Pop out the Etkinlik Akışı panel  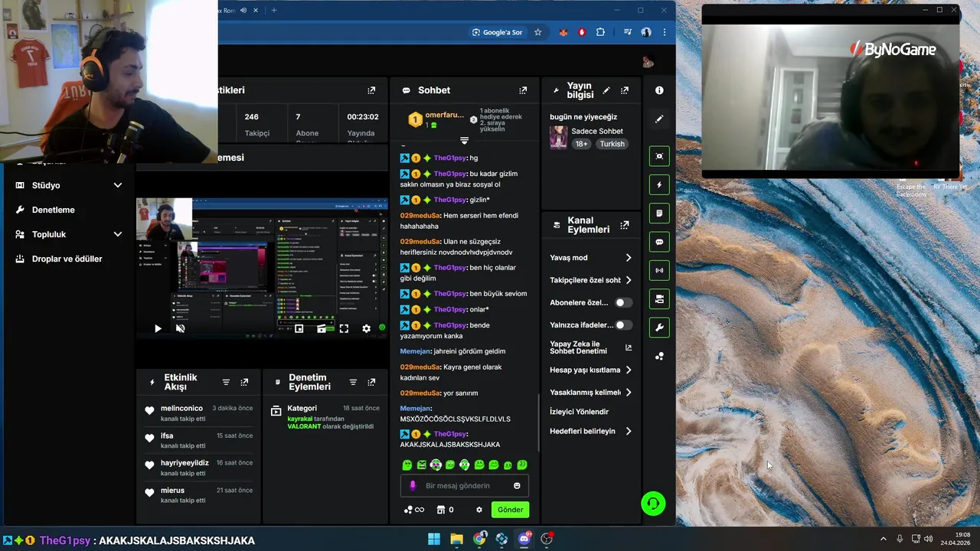pyautogui.click(x=244, y=382)
